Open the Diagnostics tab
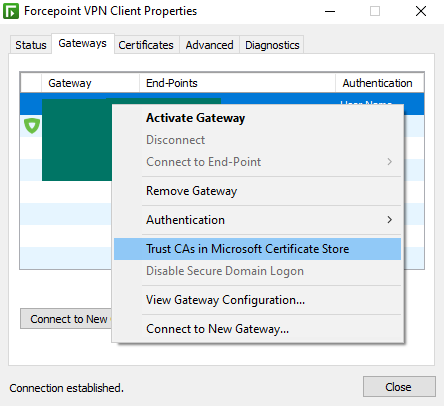Image resolution: width=444 pixels, height=406 pixels. 272,45
